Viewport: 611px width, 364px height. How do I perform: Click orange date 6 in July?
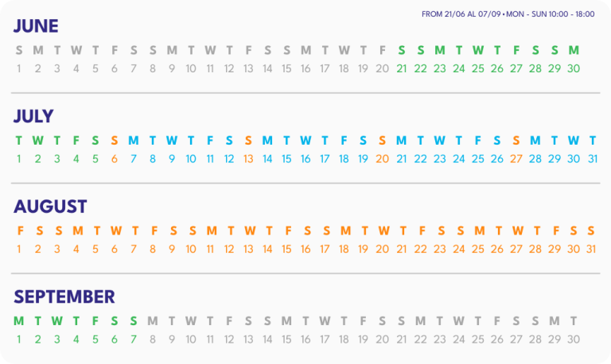[x=115, y=159]
